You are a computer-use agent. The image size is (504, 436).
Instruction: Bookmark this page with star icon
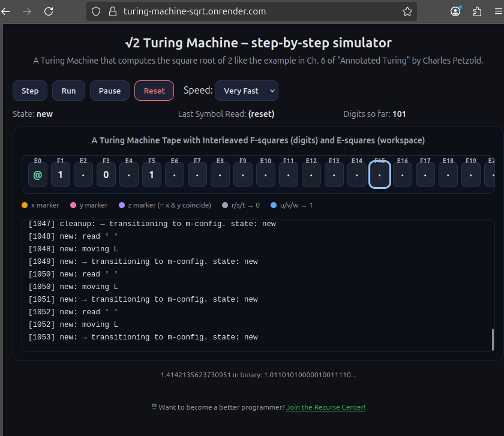(407, 11)
